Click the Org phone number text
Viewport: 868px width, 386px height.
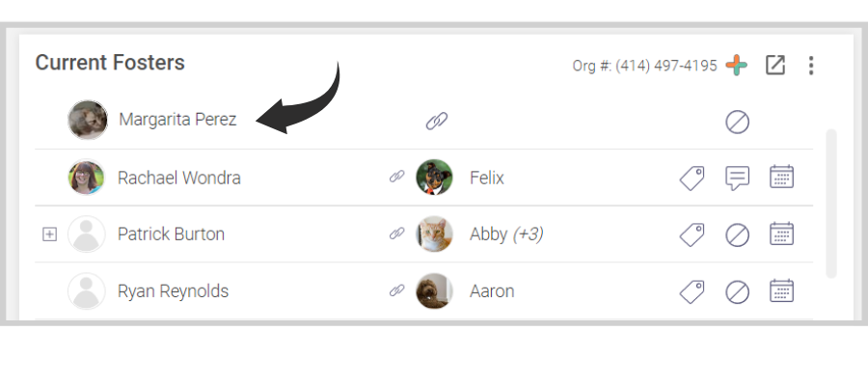pyautogui.click(x=644, y=66)
